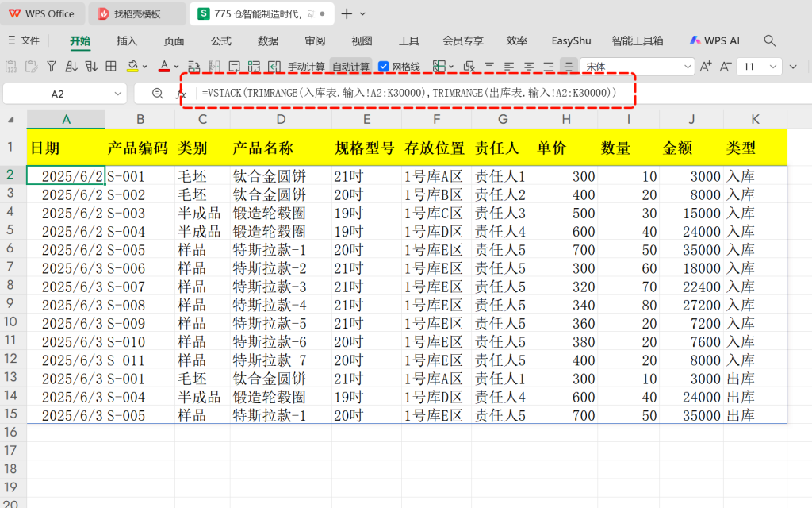Switch to 自动计算 automatic calculation
Screen dimensions: 812x508
pos(350,67)
